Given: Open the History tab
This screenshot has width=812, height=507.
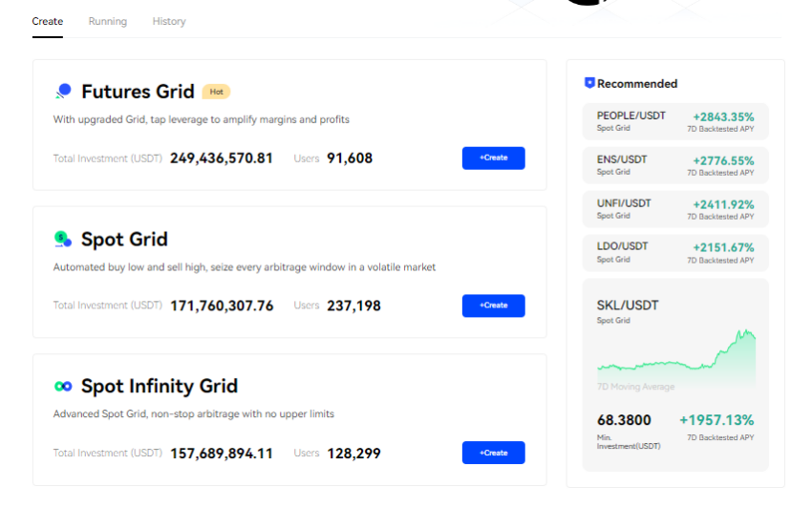Looking at the screenshot, I should click(169, 21).
